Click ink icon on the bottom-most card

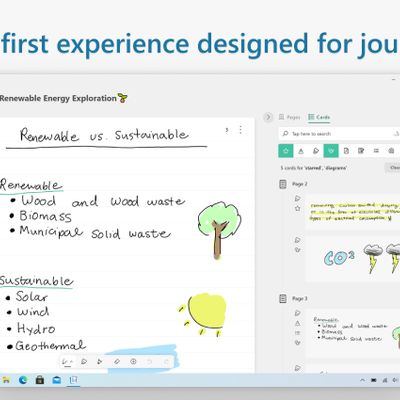tap(298, 368)
